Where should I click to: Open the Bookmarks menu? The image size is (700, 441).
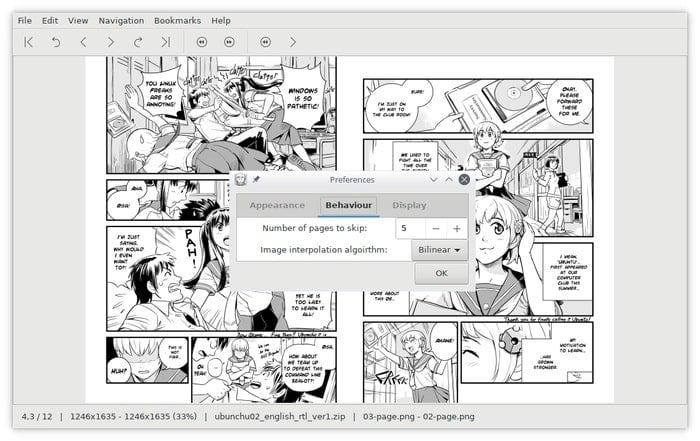coord(177,21)
